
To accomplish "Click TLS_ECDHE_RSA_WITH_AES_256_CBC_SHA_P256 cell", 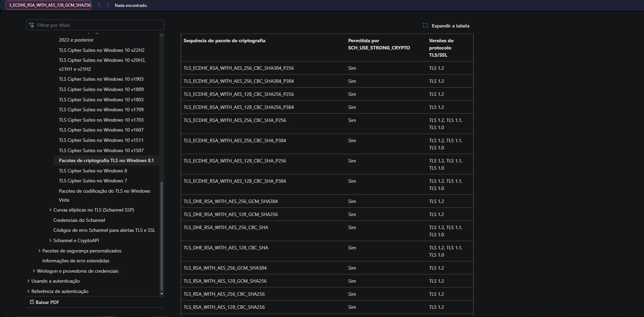I will 235,120.
